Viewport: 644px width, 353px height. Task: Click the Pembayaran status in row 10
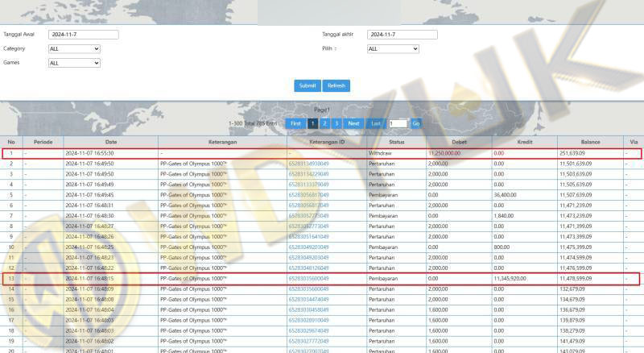[383, 247]
